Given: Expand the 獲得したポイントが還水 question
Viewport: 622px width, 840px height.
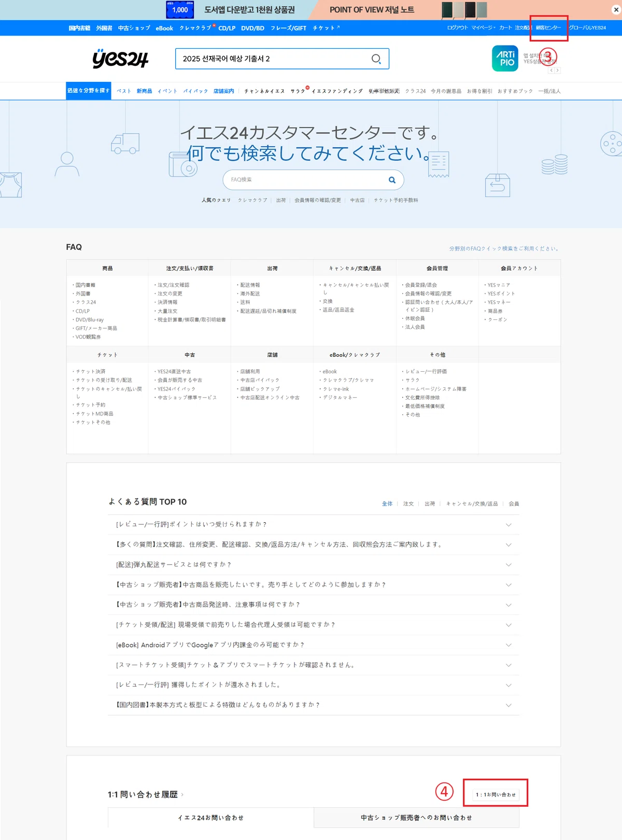Looking at the screenshot, I should (313, 685).
